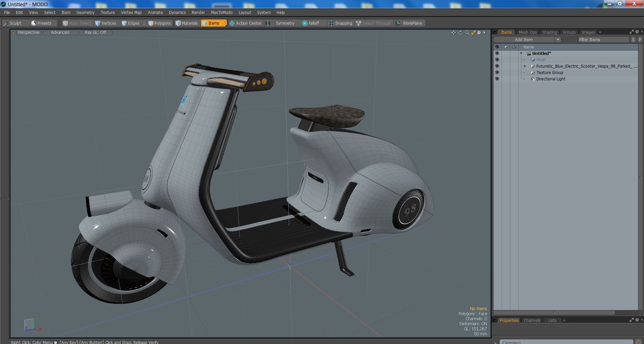Hide the Directional Light item
The height and width of the screenshot is (344, 644).
tap(497, 79)
